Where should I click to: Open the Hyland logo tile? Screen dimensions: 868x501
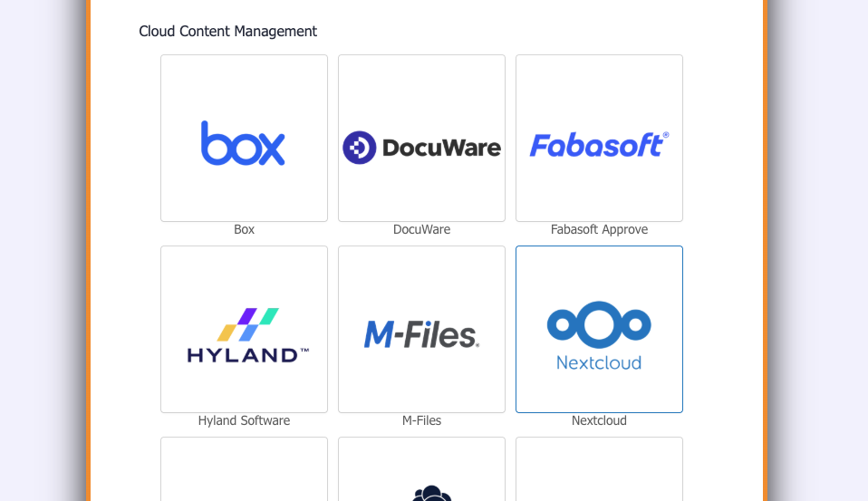click(244, 330)
